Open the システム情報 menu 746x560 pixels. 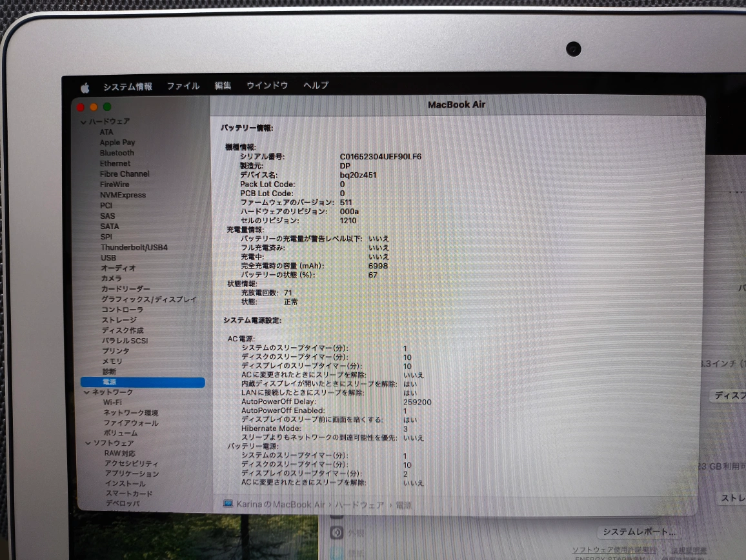[x=128, y=86]
